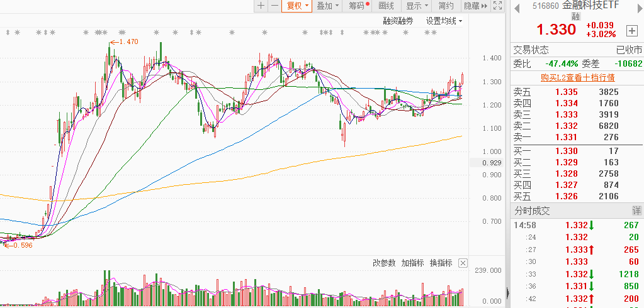Screen dimensions: 644x308
Task: Open the 显示 display dropdown
Action: pos(416,6)
